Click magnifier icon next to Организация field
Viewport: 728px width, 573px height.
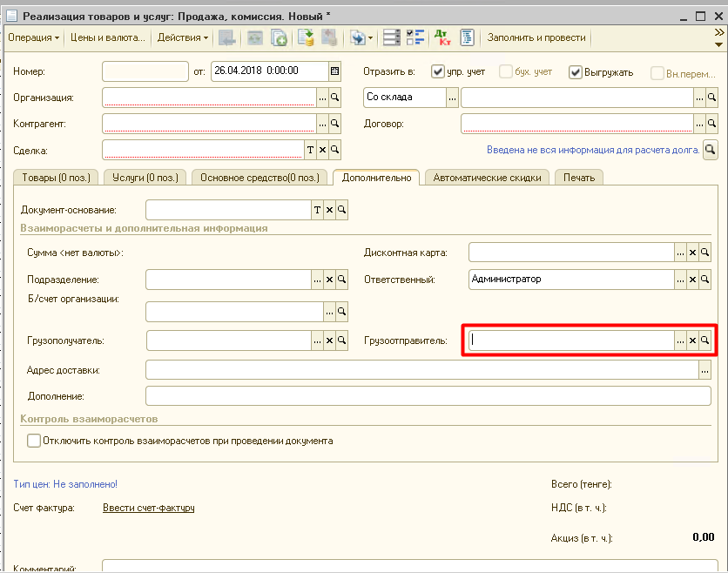(335, 98)
